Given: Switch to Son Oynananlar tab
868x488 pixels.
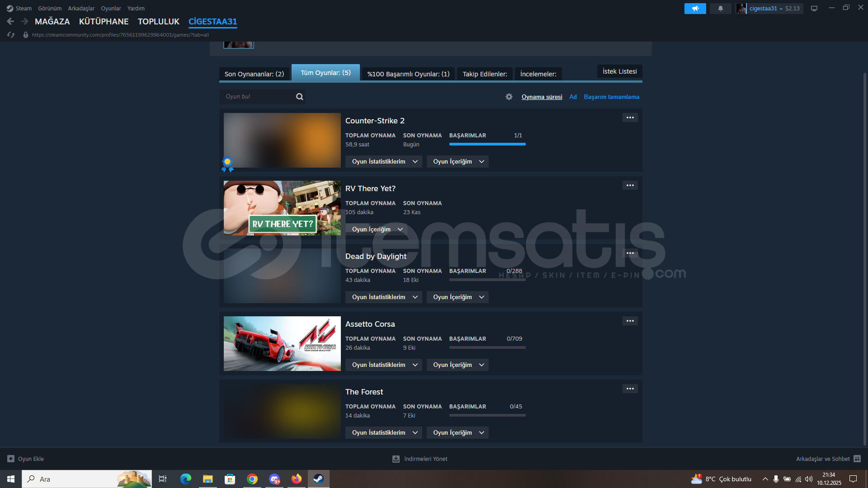Looking at the screenshot, I should pyautogui.click(x=254, y=74).
